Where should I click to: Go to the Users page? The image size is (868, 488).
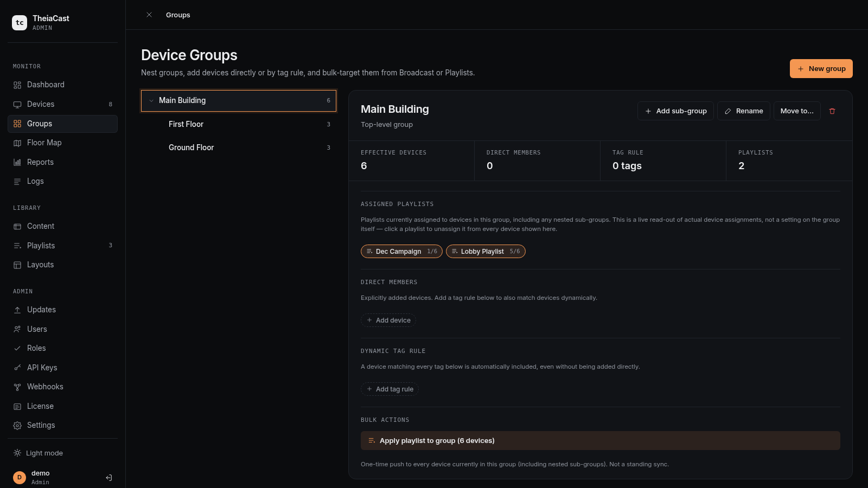[62, 329]
